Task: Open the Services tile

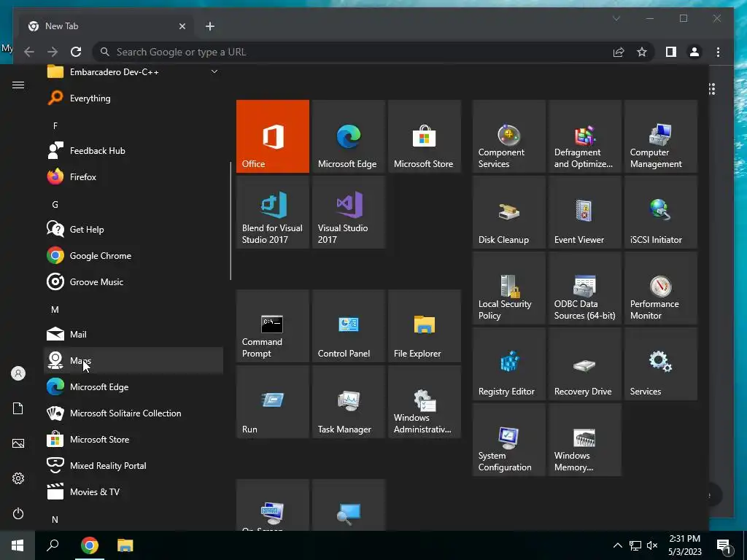Action: (661, 364)
